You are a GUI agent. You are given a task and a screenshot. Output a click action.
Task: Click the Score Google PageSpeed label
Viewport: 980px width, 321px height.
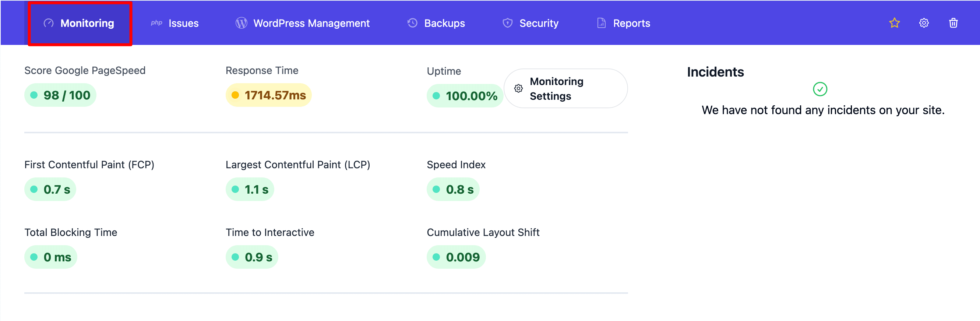pos(85,70)
